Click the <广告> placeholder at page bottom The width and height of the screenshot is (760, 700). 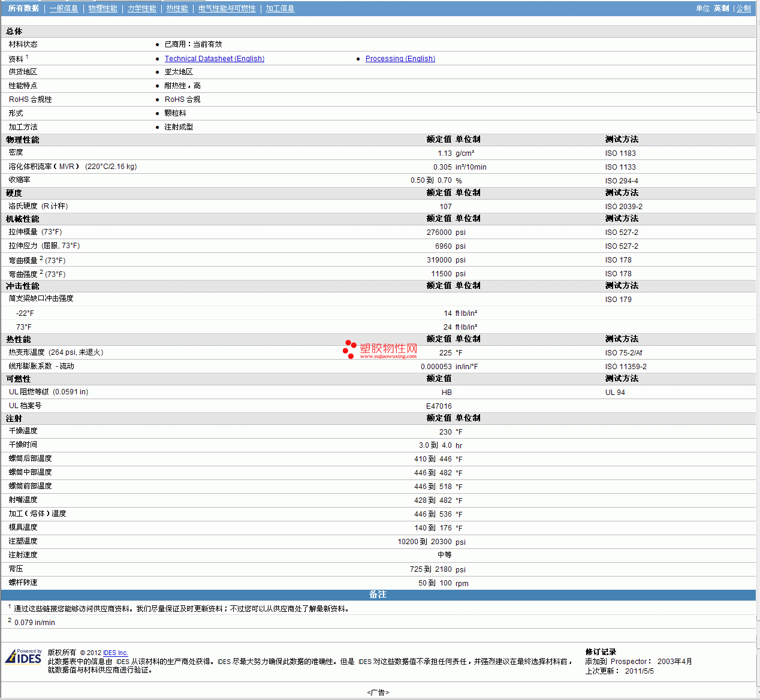378,692
